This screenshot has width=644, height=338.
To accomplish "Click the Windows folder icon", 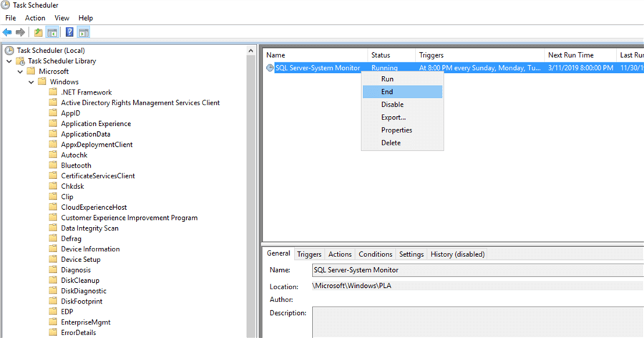I will point(42,82).
